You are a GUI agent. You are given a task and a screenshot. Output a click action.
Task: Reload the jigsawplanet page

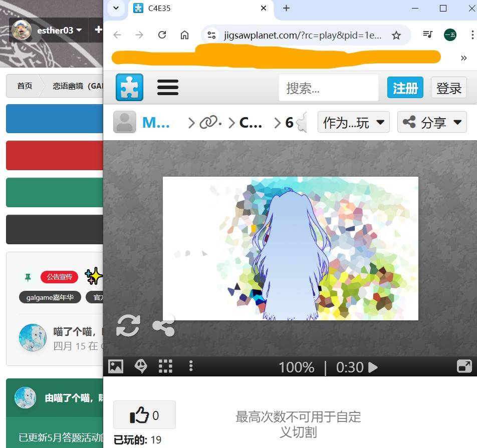point(162,35)
